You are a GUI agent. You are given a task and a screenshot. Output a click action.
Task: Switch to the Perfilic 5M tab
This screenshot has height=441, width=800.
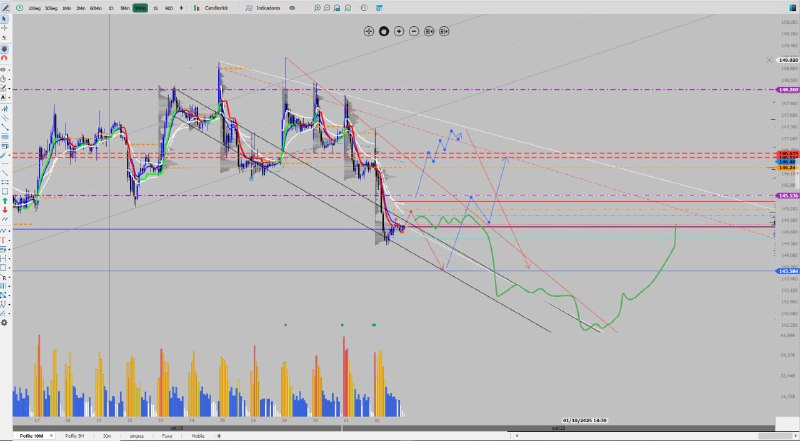point(73,436)
